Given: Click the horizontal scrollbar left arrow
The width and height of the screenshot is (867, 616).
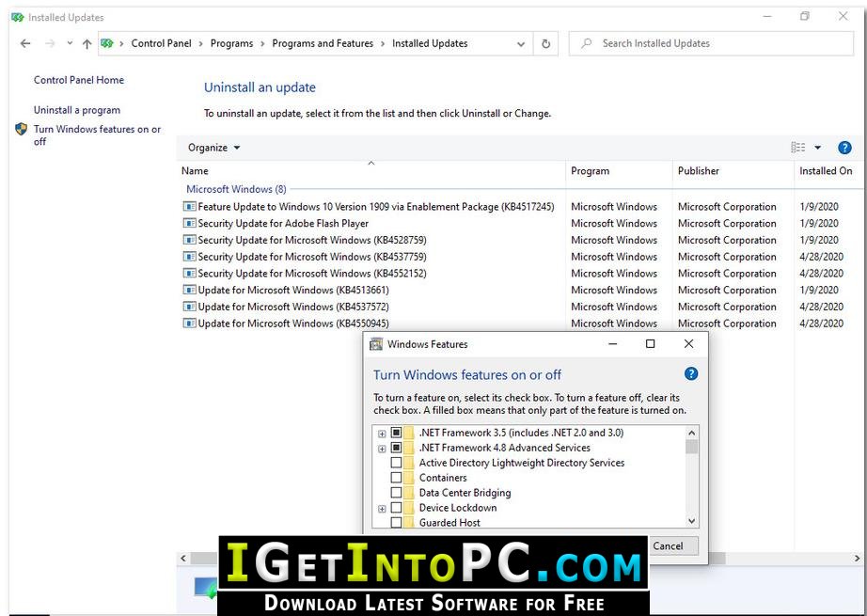Looking at the screenshot, I should point(183,559).
